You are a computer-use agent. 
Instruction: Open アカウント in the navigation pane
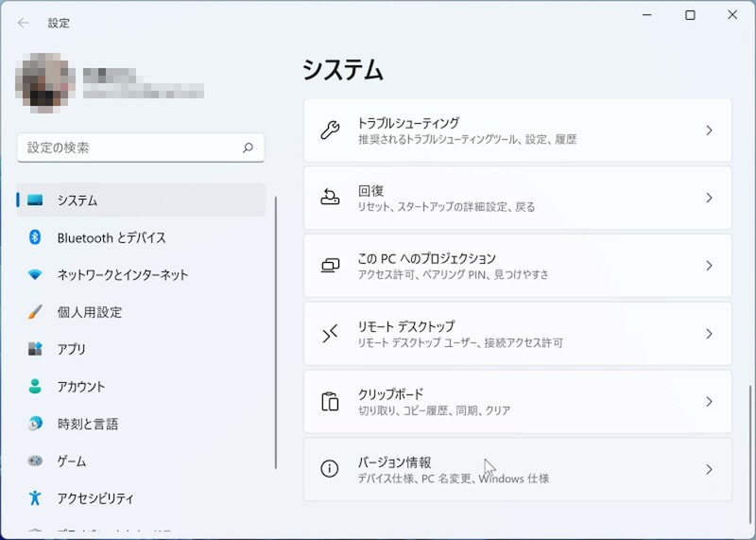[x=81, y=387]
